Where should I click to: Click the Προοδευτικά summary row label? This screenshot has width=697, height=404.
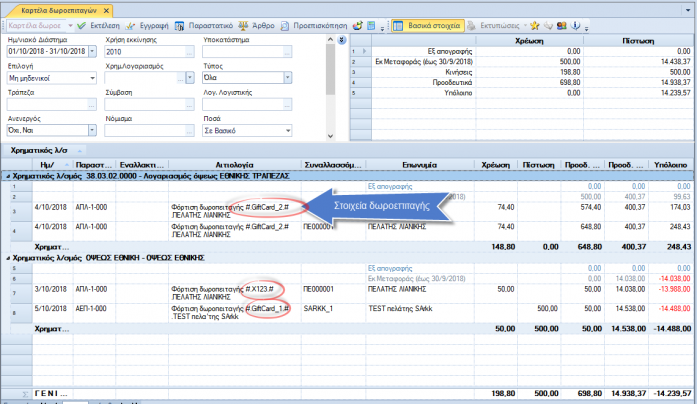(x=452, y=83)
